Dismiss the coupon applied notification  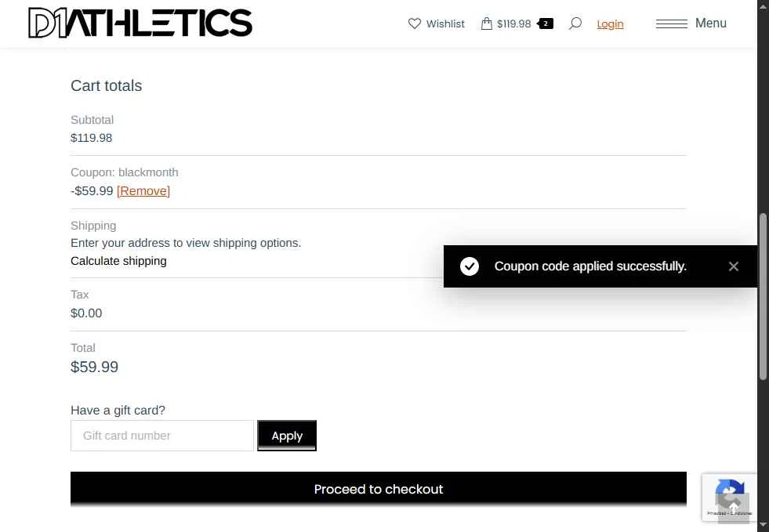[733, 266]
